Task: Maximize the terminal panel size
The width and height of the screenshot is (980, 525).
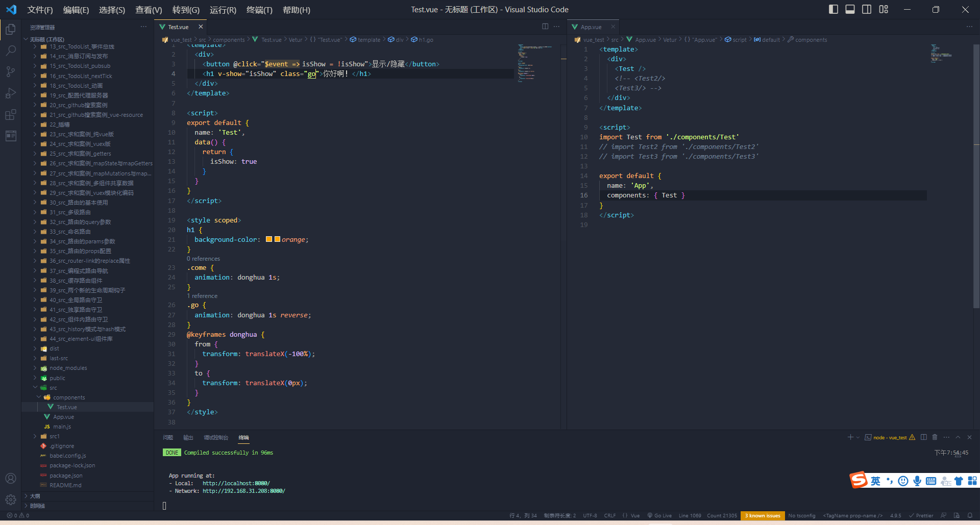Action: click(958, 437)
